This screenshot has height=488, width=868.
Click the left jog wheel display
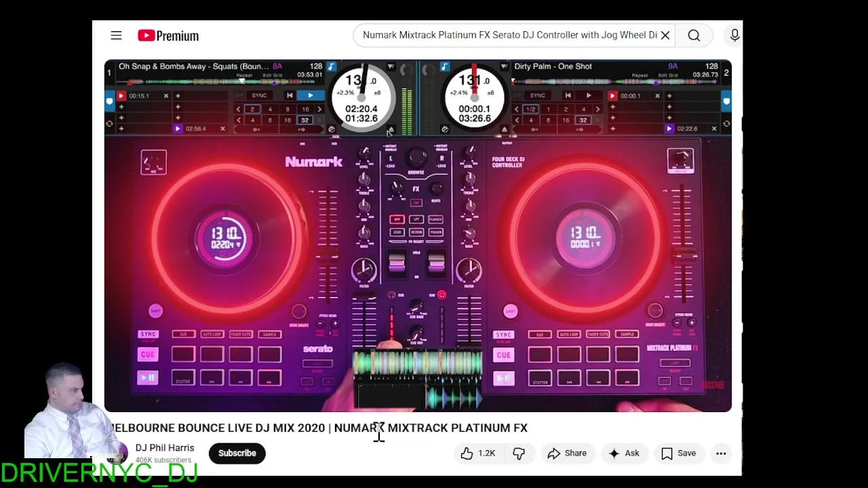click(226, 238)
